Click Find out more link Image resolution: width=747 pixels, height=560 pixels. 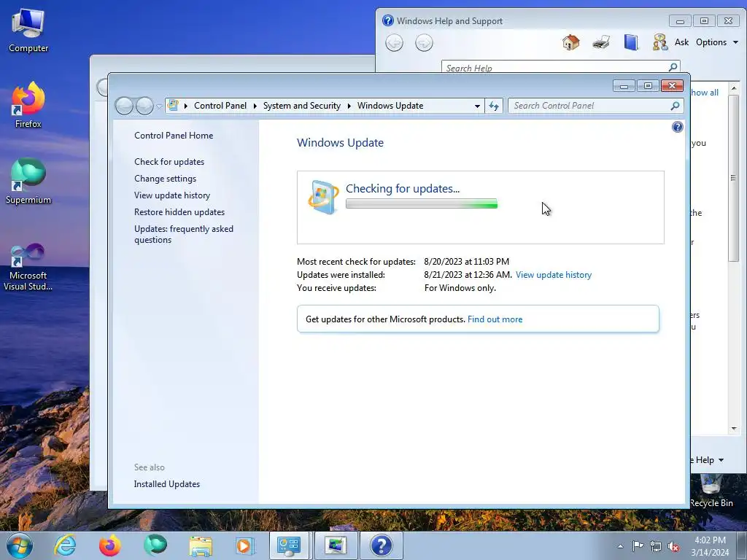495,319
